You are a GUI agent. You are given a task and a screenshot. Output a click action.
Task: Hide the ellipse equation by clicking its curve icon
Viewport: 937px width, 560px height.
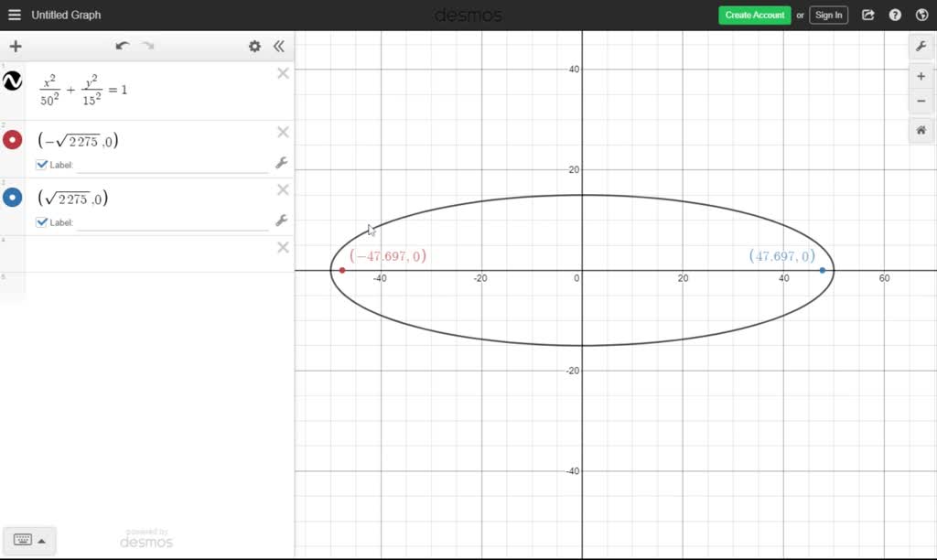pyautogui.click(x=13, y=81)
